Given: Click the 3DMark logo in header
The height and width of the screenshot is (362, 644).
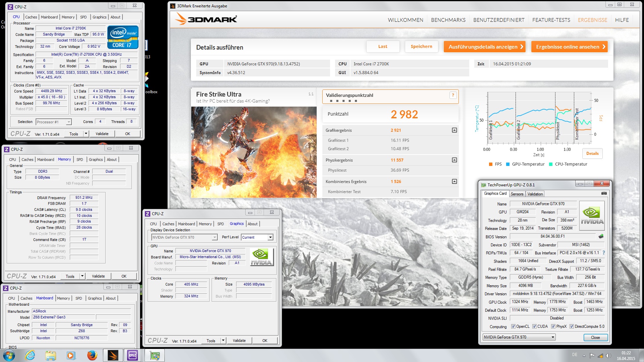Looking at the screenshot, I should click(206, 19).
